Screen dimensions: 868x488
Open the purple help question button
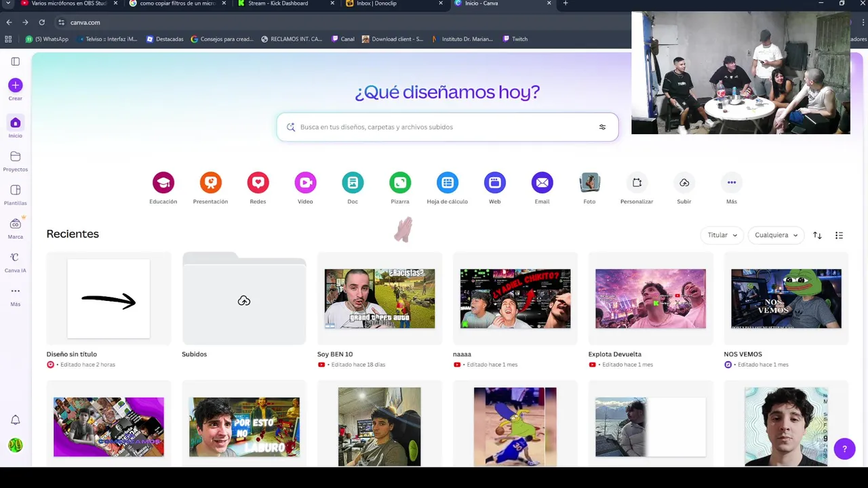click(x=844, y=449)
